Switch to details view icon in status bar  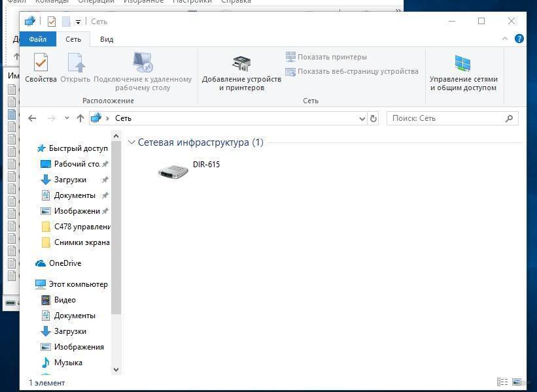tap(502, 382)
